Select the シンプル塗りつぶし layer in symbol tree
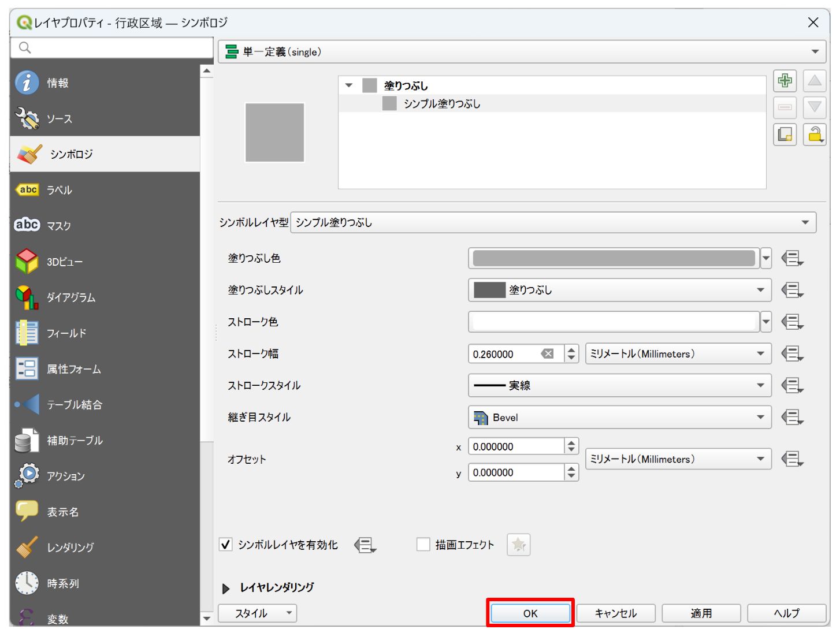This screenshot has width=840, height=633. (442, 104)
